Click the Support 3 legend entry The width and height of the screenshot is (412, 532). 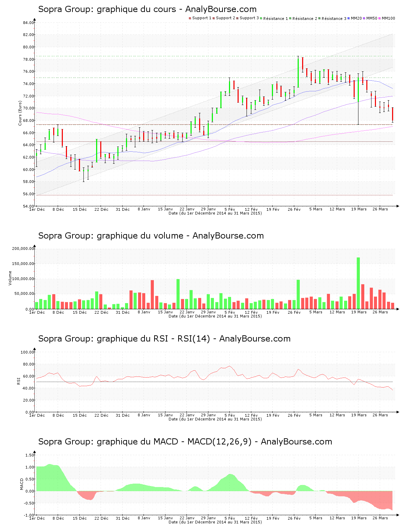pyautogui.click(x=248, y=18)
